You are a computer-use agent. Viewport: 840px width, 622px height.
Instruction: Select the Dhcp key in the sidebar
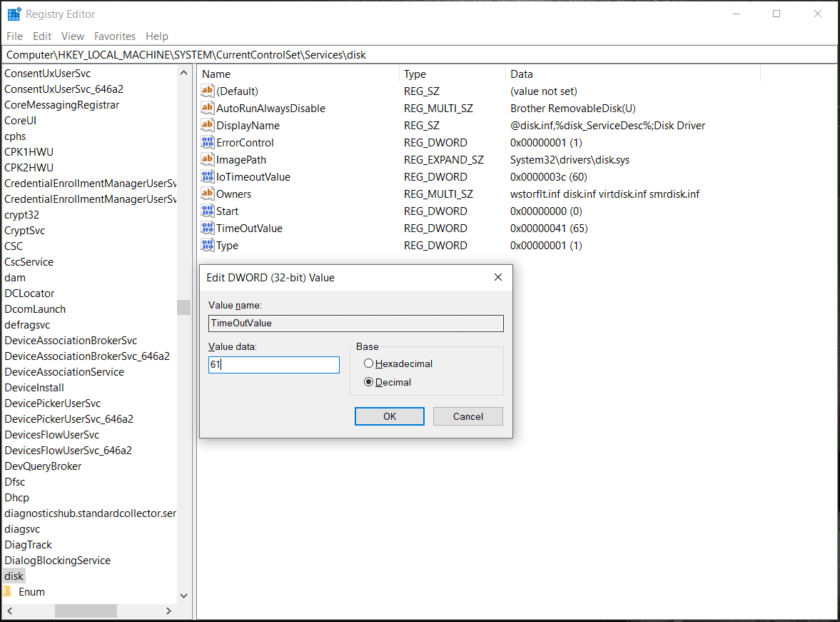coord(17,497)
